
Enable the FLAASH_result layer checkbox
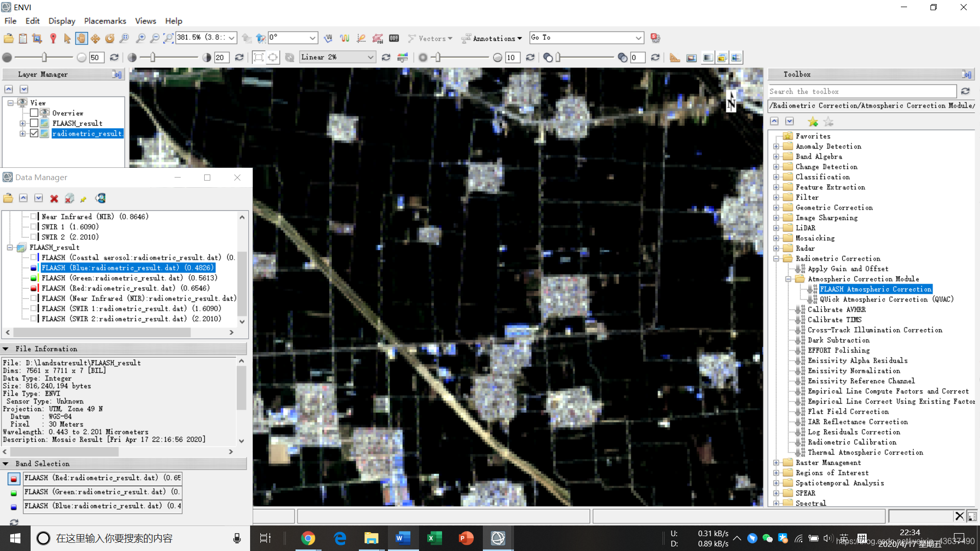(34, 123)
